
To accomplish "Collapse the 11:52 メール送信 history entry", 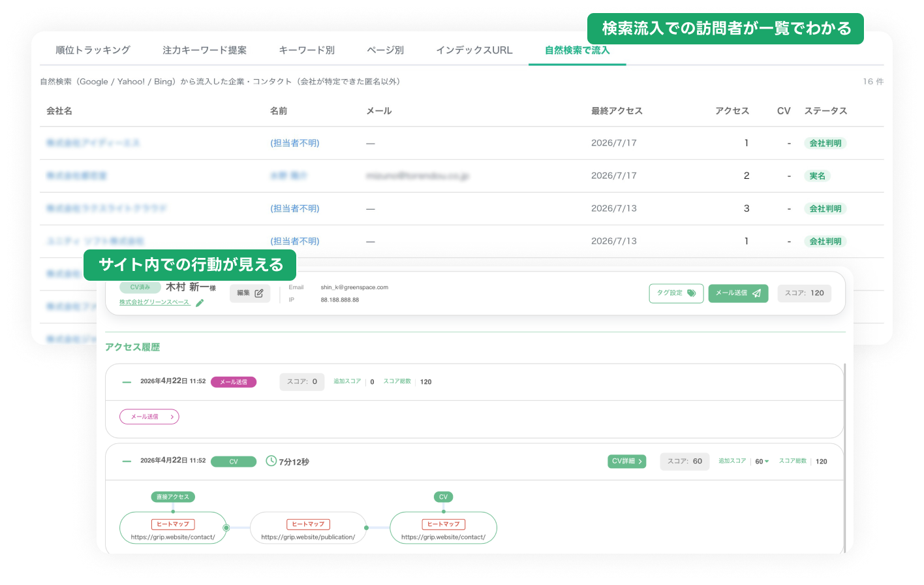I will tap(127, 382).
